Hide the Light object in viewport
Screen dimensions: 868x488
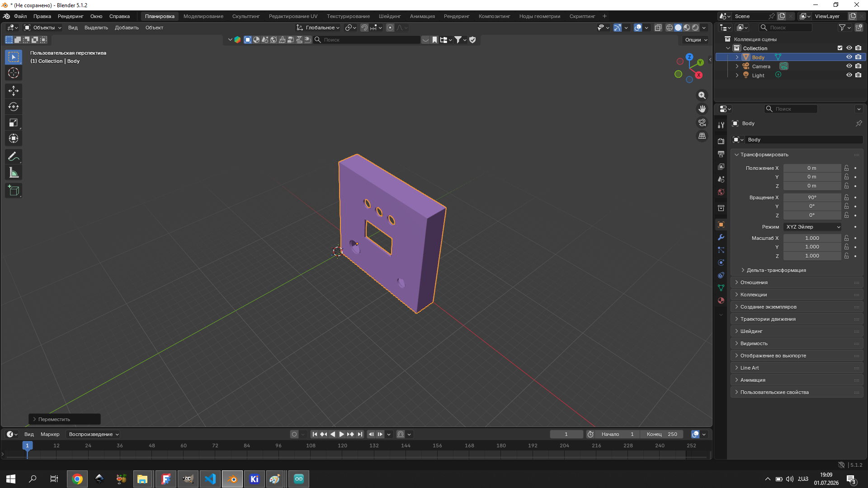(849, 75)
